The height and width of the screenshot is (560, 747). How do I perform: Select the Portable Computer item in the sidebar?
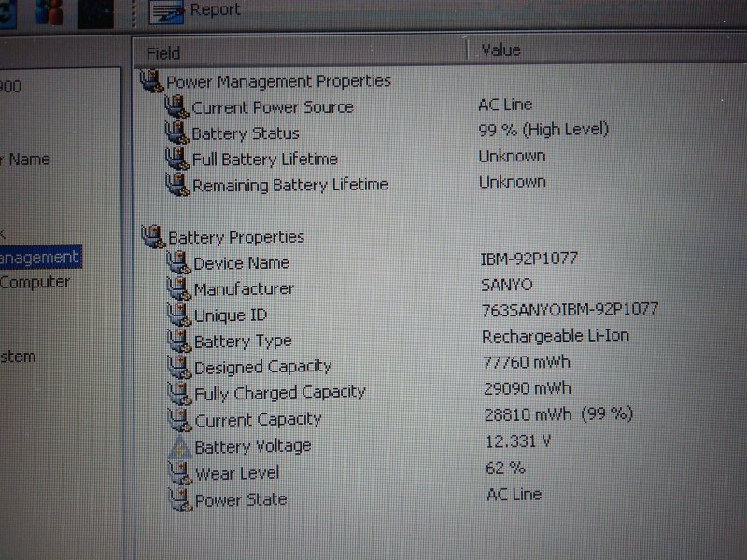pos(35,282)
